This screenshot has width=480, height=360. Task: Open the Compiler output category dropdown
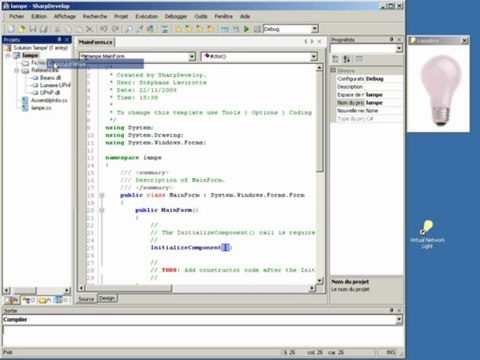tap(399, 319)
